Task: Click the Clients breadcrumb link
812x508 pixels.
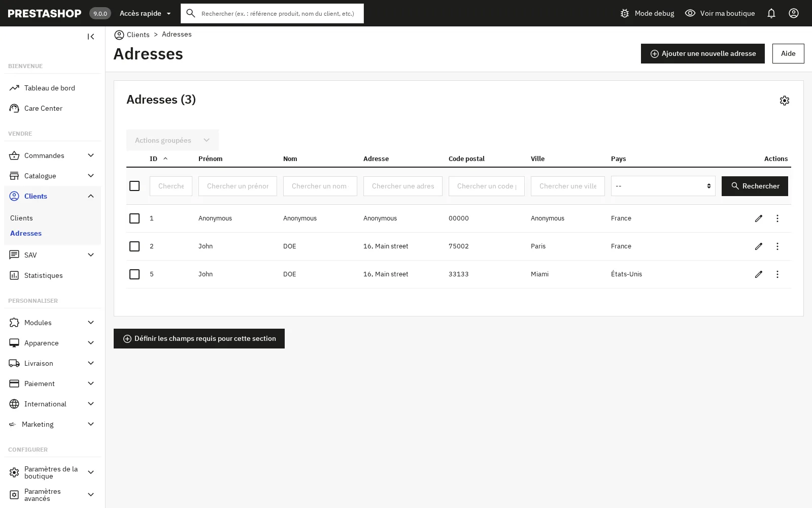Action: [138, 35]
